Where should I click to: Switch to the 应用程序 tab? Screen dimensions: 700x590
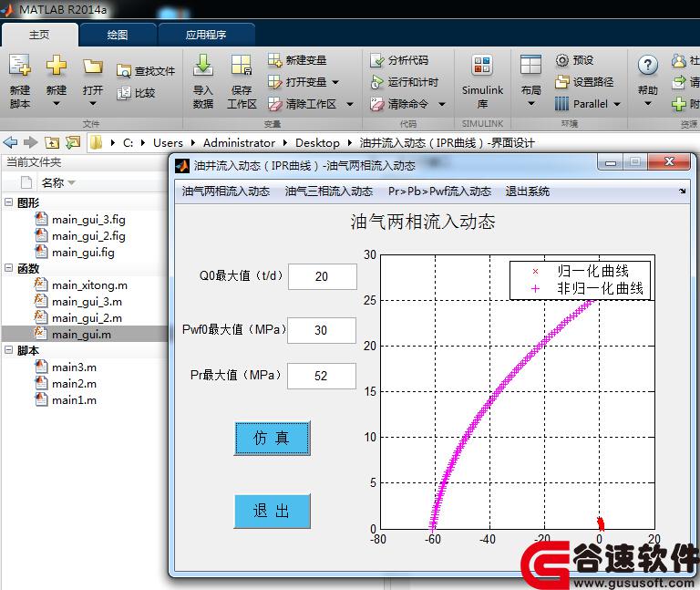206,35
